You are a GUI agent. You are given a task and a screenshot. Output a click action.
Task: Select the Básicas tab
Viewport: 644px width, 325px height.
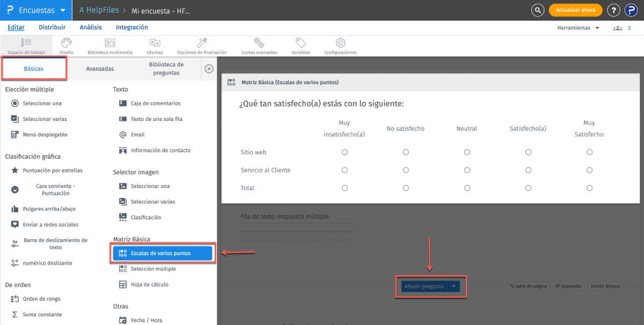point(34,69)
